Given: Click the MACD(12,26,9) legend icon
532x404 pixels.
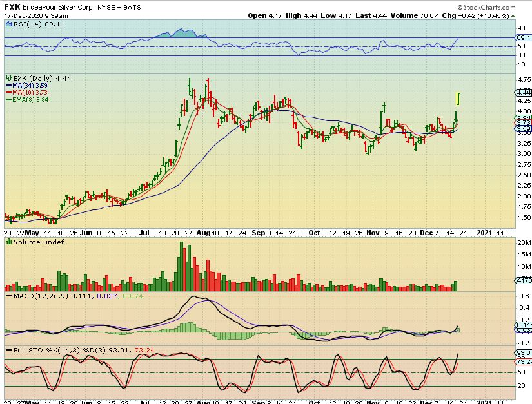Looking at the screenshot, I should coord(6,295).
